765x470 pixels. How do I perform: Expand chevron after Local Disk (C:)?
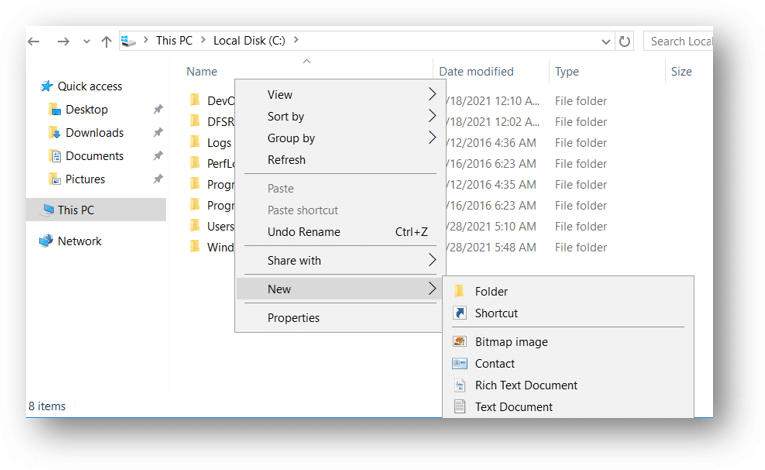(x=296, y=40)
